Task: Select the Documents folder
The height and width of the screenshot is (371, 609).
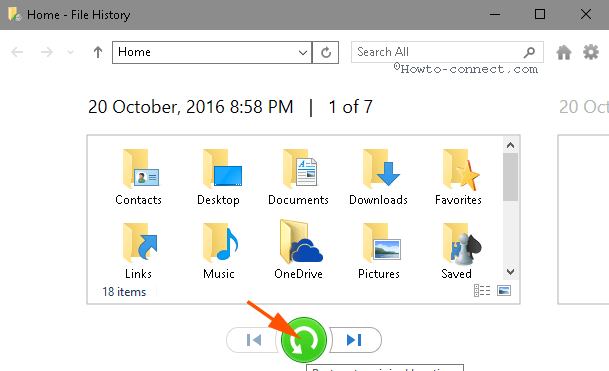Action: click(298, 177)
